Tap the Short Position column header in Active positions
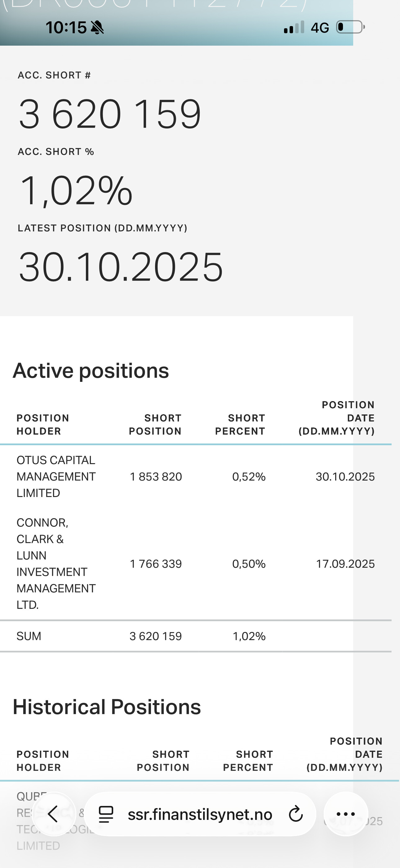Viewport: 400px width, 868px height. (x=155, y=425)
